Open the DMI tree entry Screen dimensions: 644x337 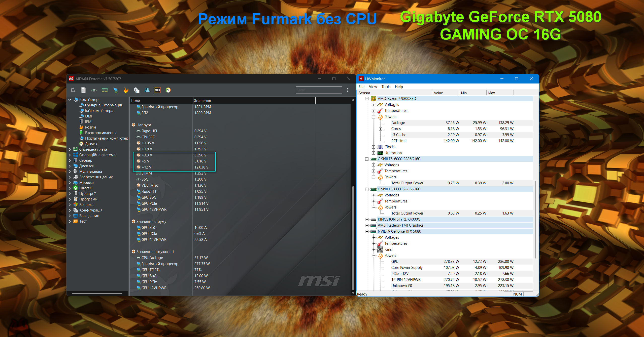point(89,116)
